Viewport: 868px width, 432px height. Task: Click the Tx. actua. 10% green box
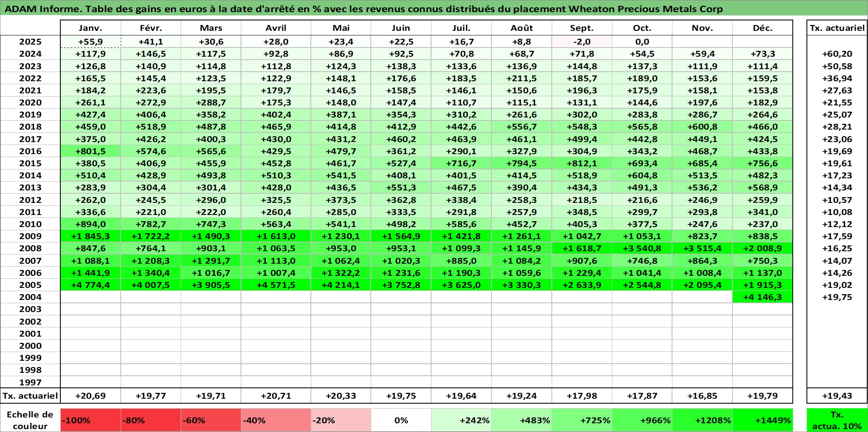[x=837, y=420]
